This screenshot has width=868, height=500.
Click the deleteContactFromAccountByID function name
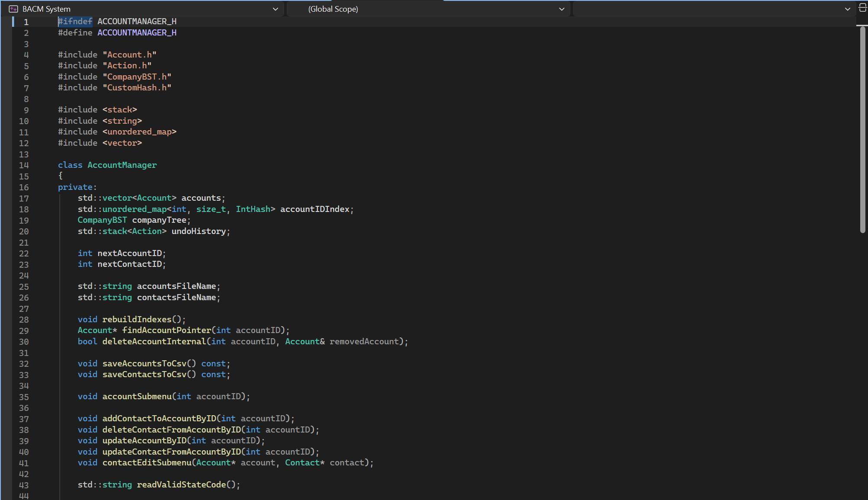pyautogui.click(x=172, y=429)
